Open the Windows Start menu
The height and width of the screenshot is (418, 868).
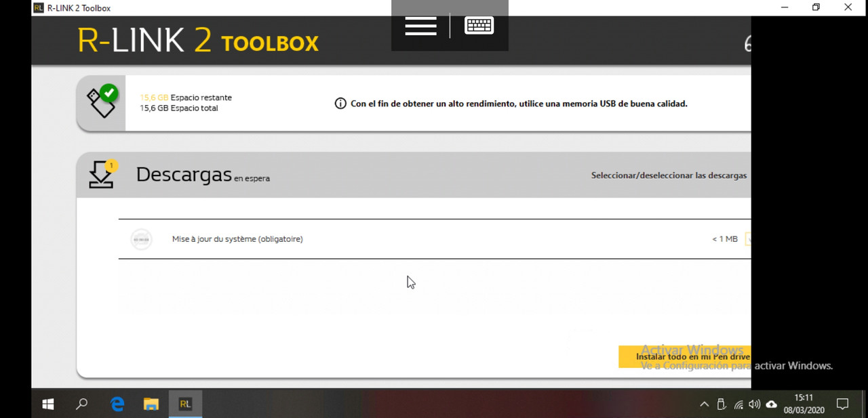click(48, 404)
